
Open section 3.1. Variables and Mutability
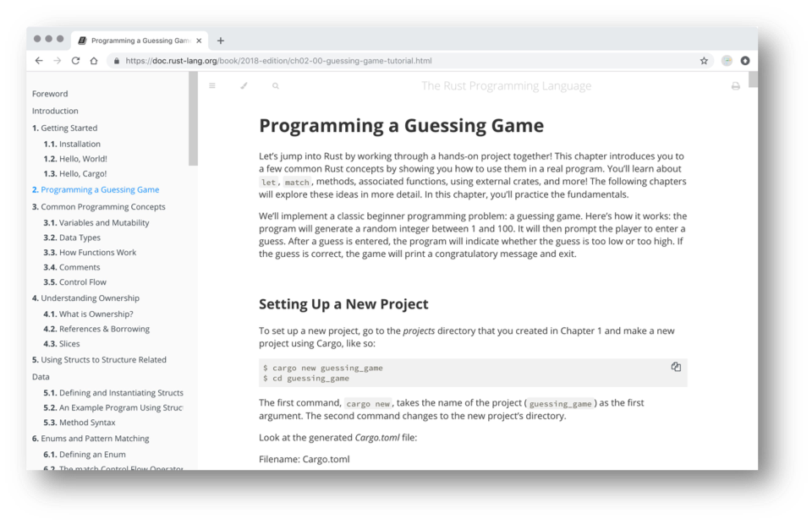point(96,222)
